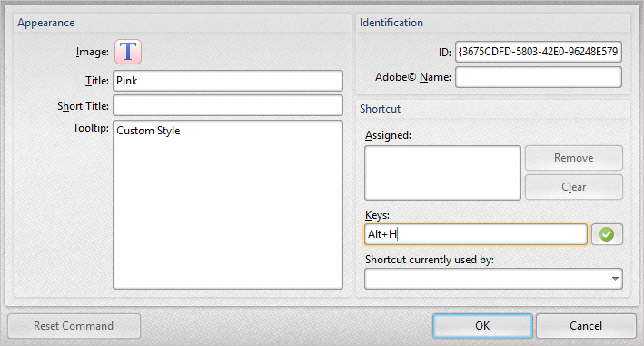The height and width of the screenshot is (346, 644).
Task: Click the Shortcut section header
Action: [380, 109]
